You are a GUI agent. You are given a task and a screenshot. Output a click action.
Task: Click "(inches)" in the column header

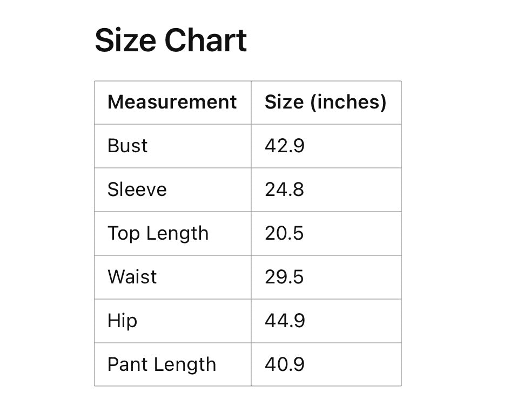coord(348,102)
